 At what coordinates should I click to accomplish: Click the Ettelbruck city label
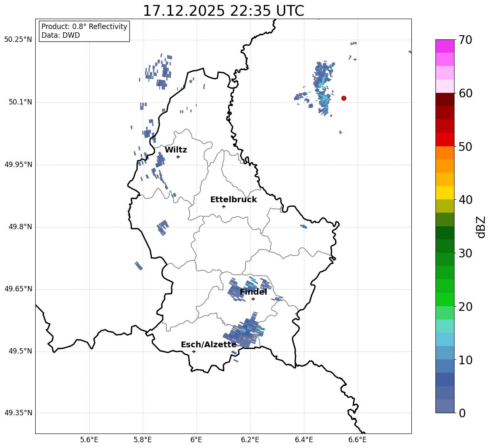pyautogui.click(x=233, y=200)
